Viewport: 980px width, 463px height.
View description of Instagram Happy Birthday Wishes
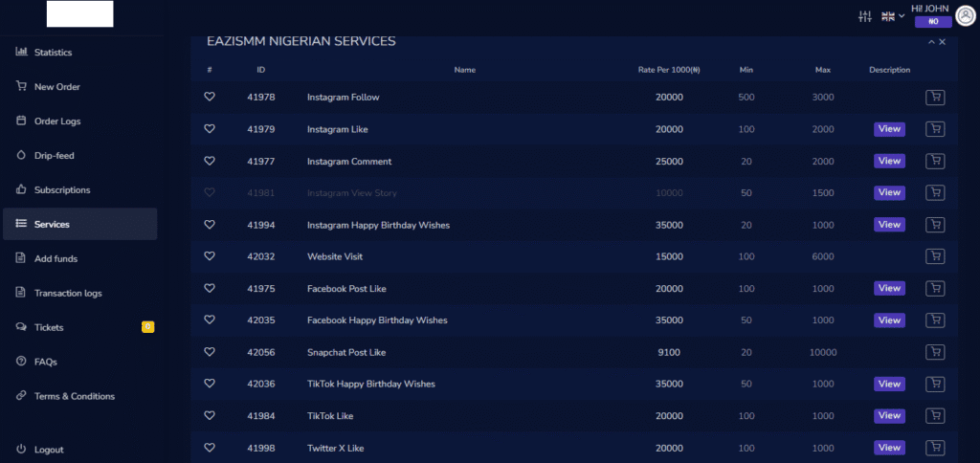889,224
